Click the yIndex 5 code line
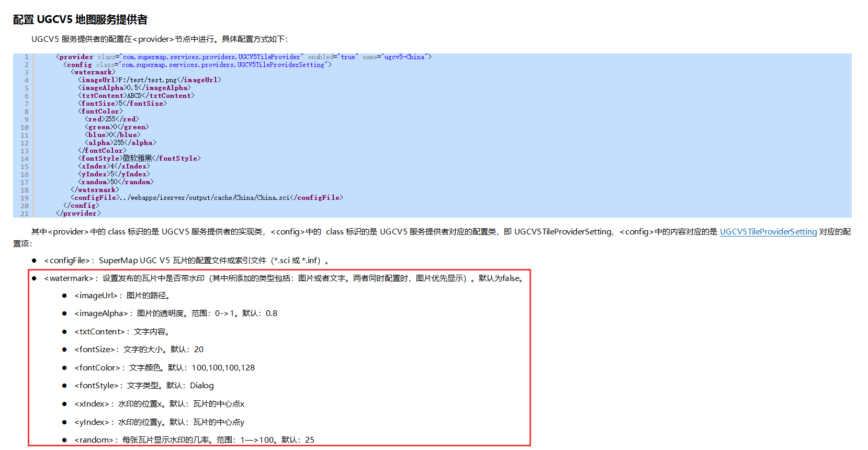The height and width of the screenshot is (450, 868). [114, 174]
